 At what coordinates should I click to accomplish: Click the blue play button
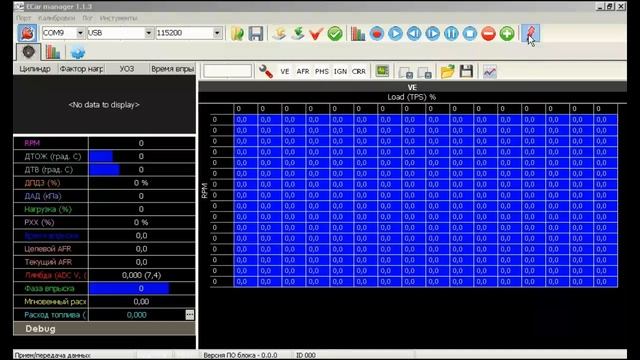[395, 33]
